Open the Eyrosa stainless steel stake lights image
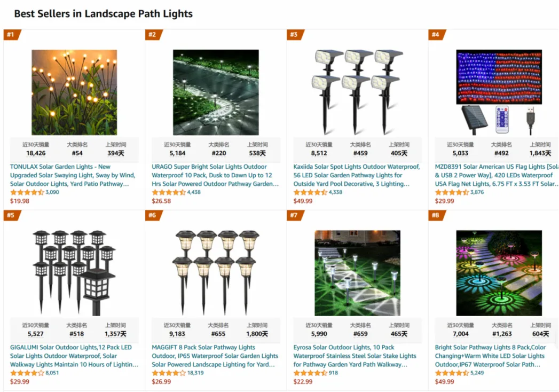The height and width of the screenshot is (392, 559). (357, 273)
